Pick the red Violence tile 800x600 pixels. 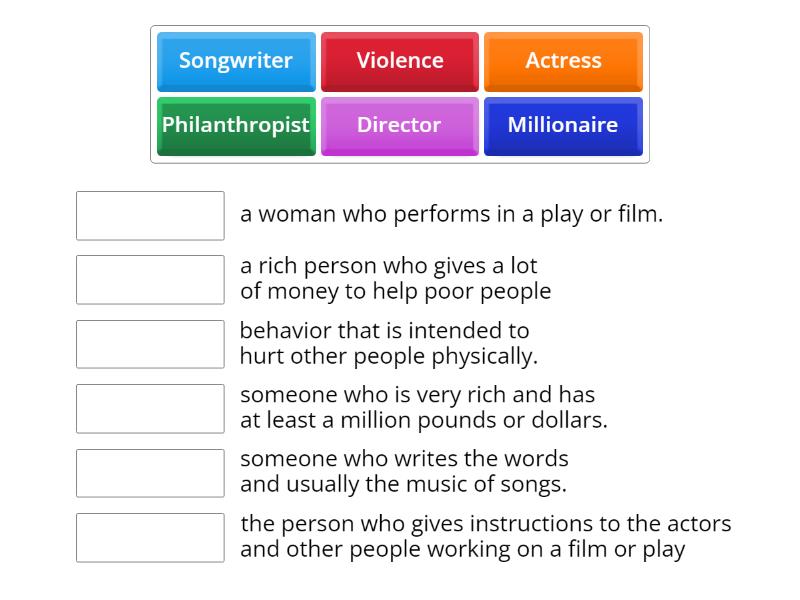coord(399,62)
